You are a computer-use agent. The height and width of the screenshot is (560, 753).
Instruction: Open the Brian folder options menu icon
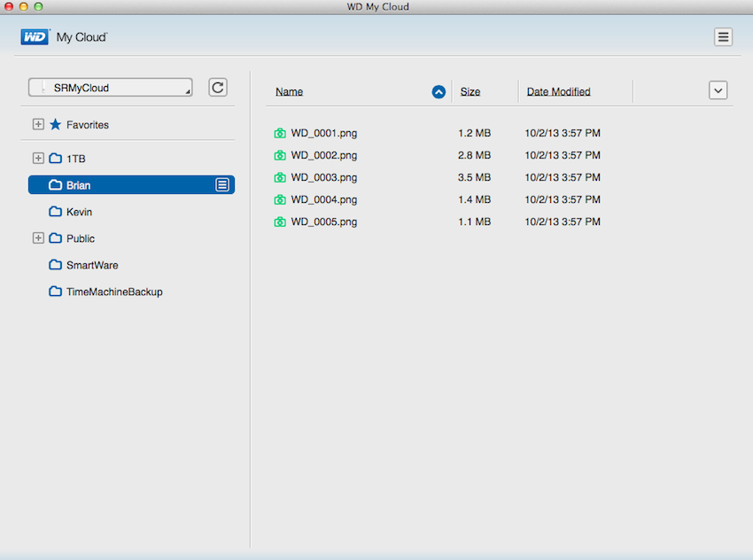[221, 185]
